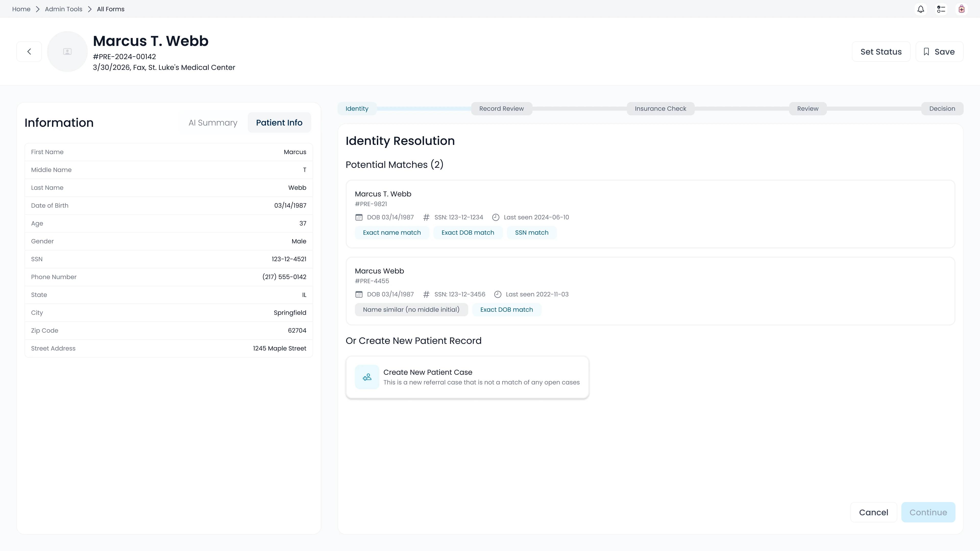
Task: Click the breadcrumb chevron after Home
Action: click(x=38, y=9)
